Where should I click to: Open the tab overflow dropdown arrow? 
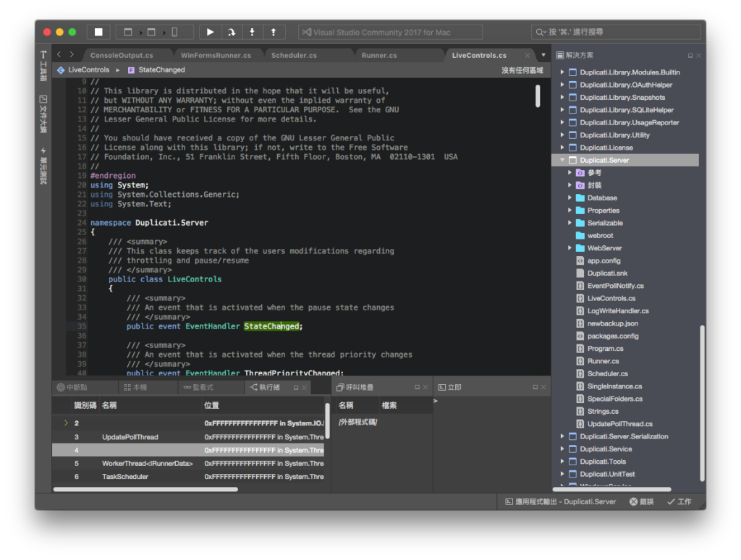543,55
